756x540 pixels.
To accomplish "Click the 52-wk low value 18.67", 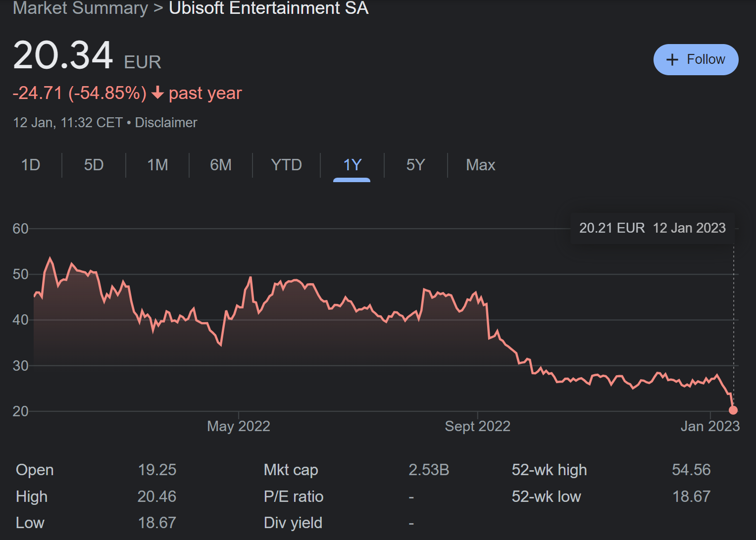I will point(691,496).
